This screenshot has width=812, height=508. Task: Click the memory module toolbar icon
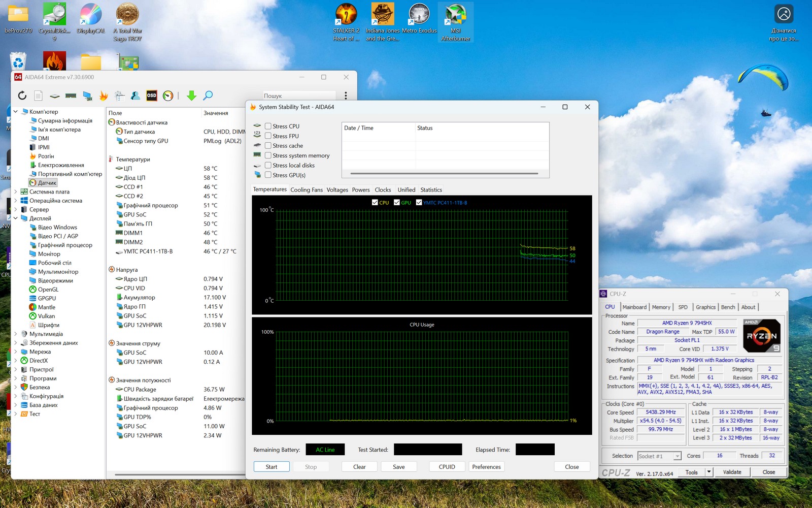tap(71, 96)
